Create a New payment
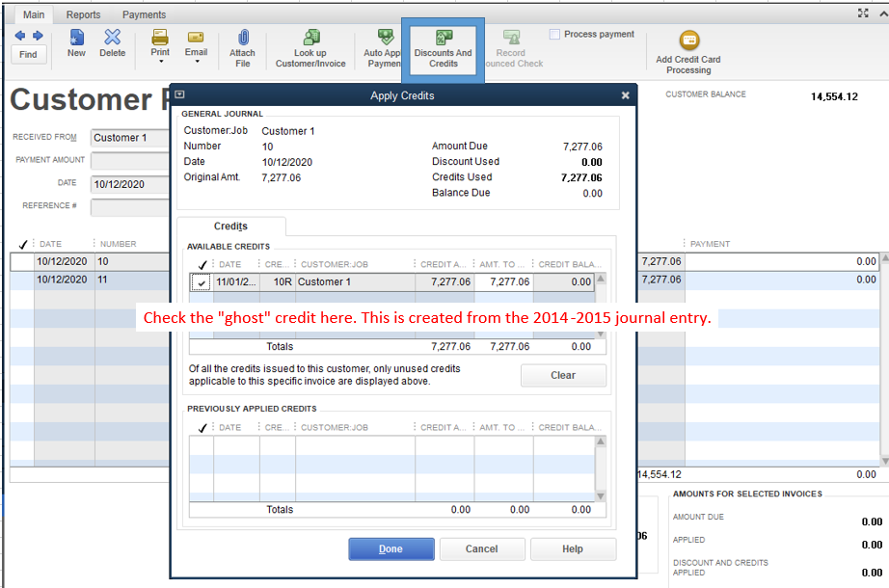 [76, 43]
